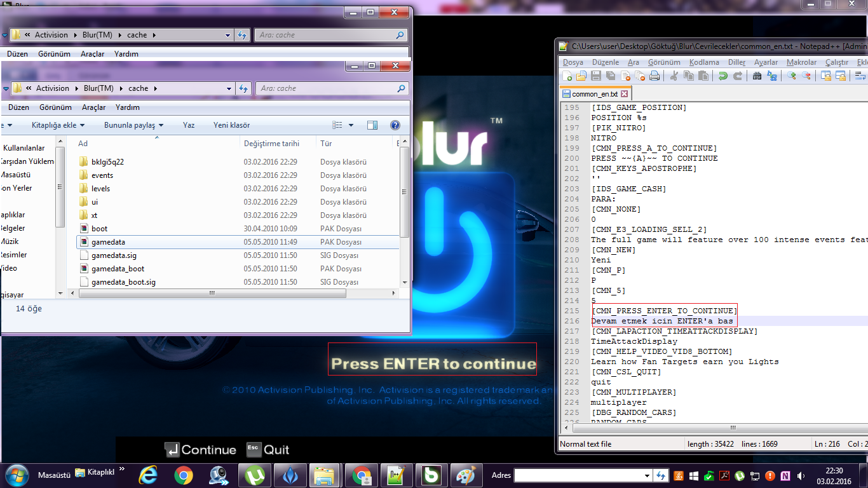The width and height of the screenshot is (868, 488).
Task: Click the Zoom In magnifier icon
Action: tap(792, 76)
